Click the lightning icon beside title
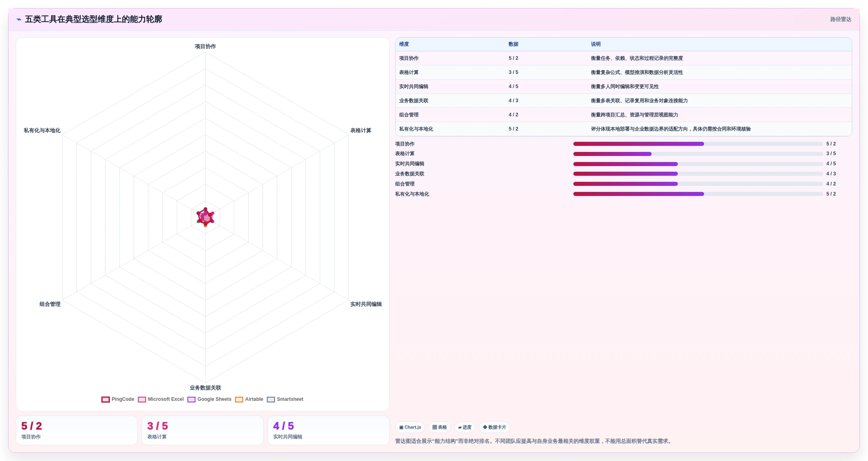Viewport: 868px width, 461px height. (x=19, y=19)
